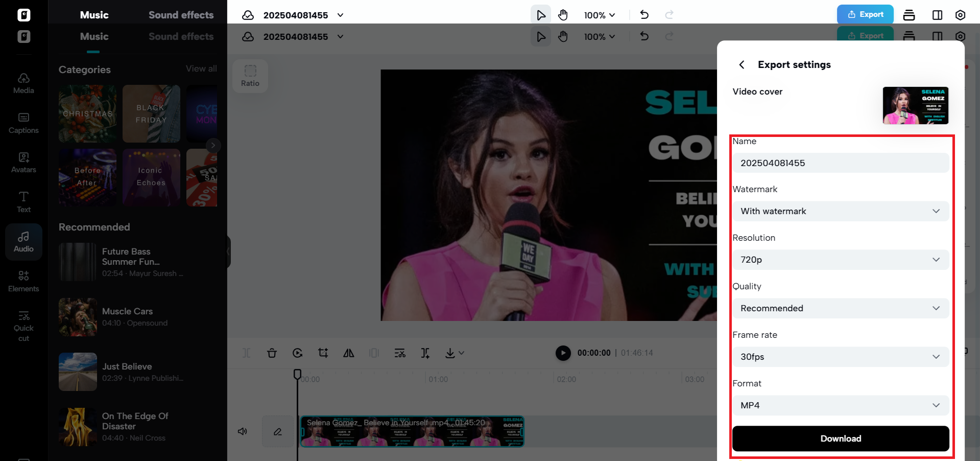Screen dimensions: 980x461
Task: Delete the selected clip using trash icon
Action: [272, 353]
